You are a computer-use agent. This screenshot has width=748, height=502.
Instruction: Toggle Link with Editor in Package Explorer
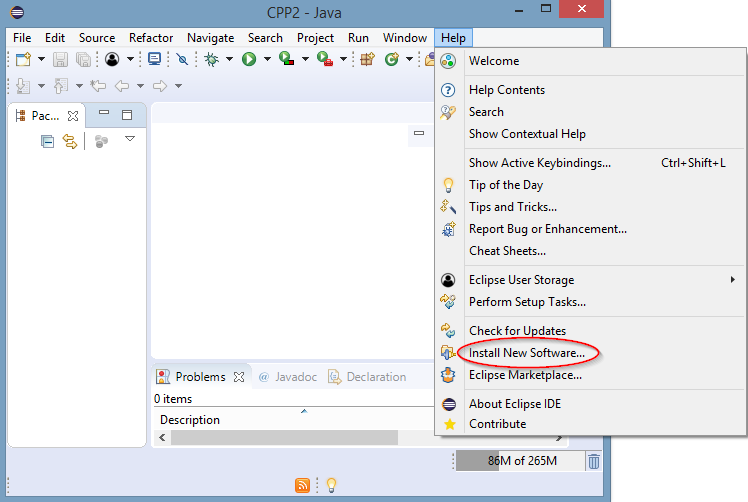pos(70,141)
